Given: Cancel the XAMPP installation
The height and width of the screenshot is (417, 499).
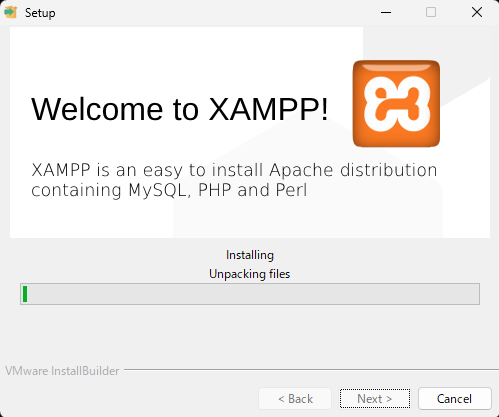Looking at the screenshot, I should tap(455, 399).
